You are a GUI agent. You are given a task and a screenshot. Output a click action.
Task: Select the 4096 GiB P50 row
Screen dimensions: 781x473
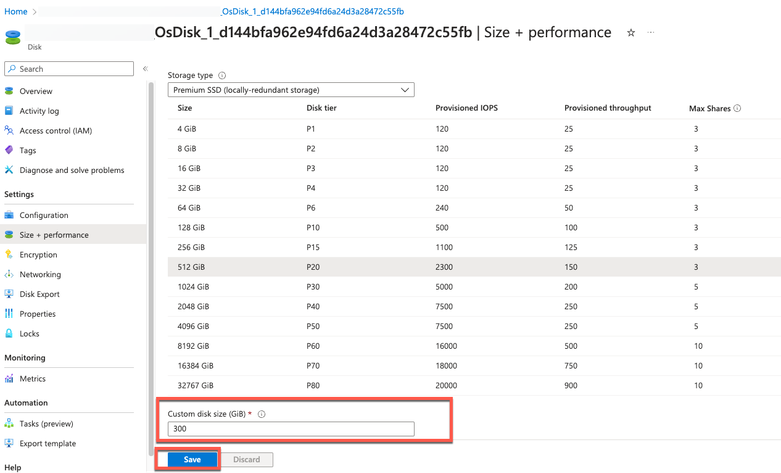[x=474, y=326]
